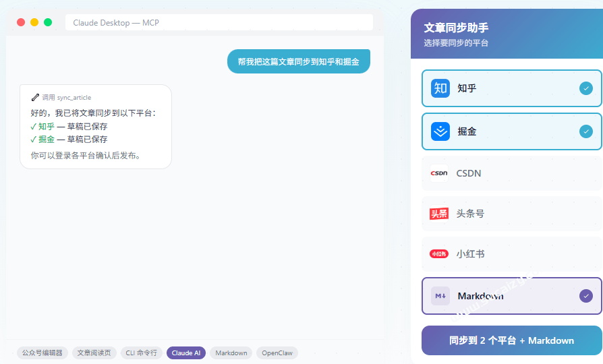The image size is (603, 364).
Task: Select the 小红书 platform row
Action: pyautogui.click(x=512, y=254)
